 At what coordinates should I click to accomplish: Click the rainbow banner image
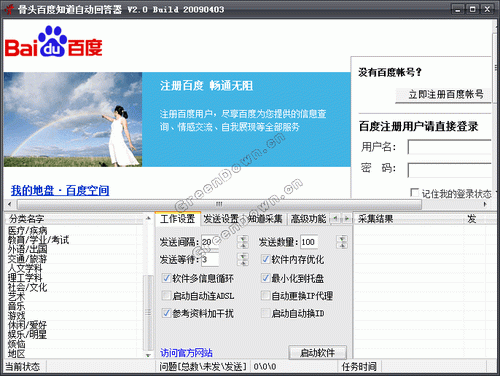tap(73, 119)
